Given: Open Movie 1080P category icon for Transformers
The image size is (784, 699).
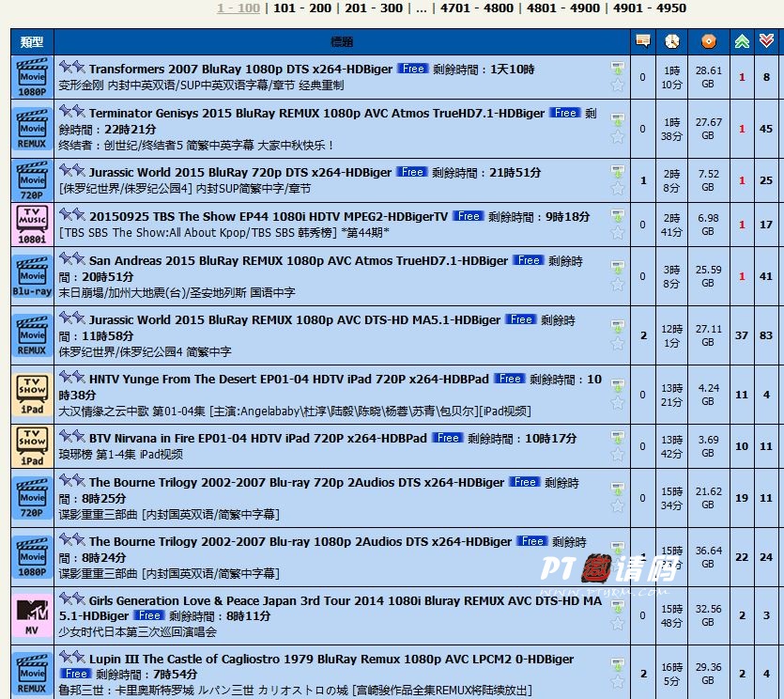Looking at the screenshot, I should coord(32,77).
